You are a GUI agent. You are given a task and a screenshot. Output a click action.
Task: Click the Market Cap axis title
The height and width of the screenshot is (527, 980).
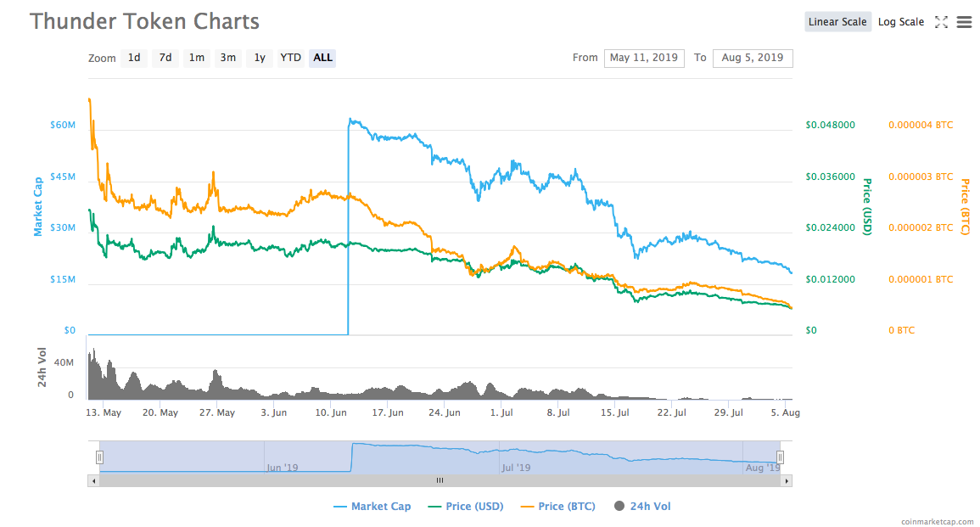(38, 207)
